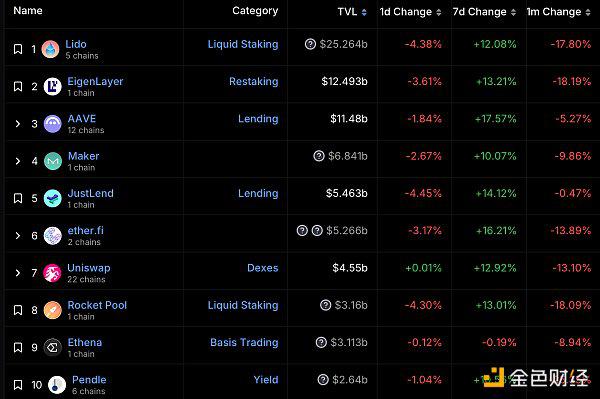Click the Uniswap unicorn logo icon
This screenshot has height=399, width=600.
52,273
